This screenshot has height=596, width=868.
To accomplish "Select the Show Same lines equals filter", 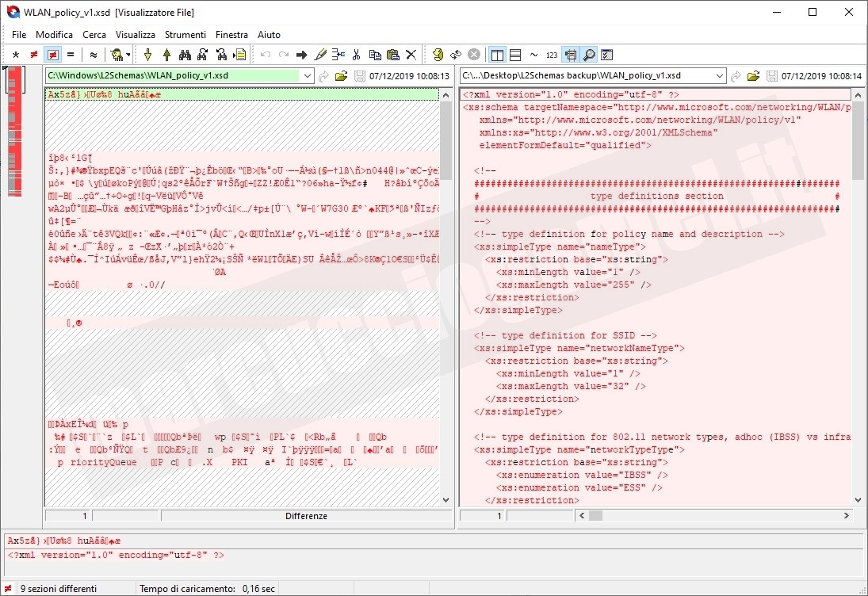I will point(71,55).
